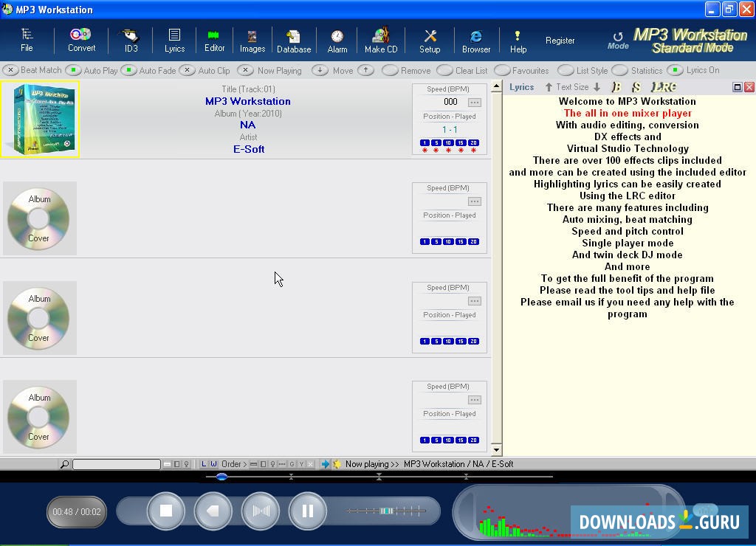Click the blue position slider knob
Image resolution: width=756 pixels, height=546 pixels.
221,477
